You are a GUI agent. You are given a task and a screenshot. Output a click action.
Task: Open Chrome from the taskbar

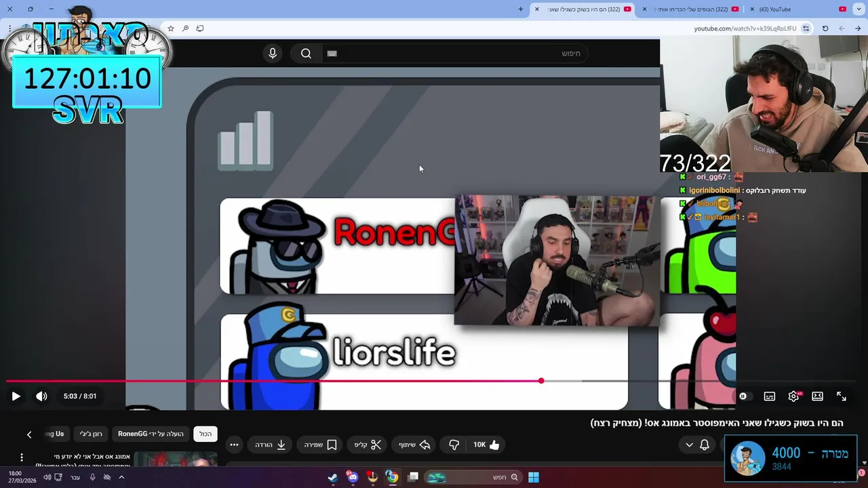coord(392,477)
